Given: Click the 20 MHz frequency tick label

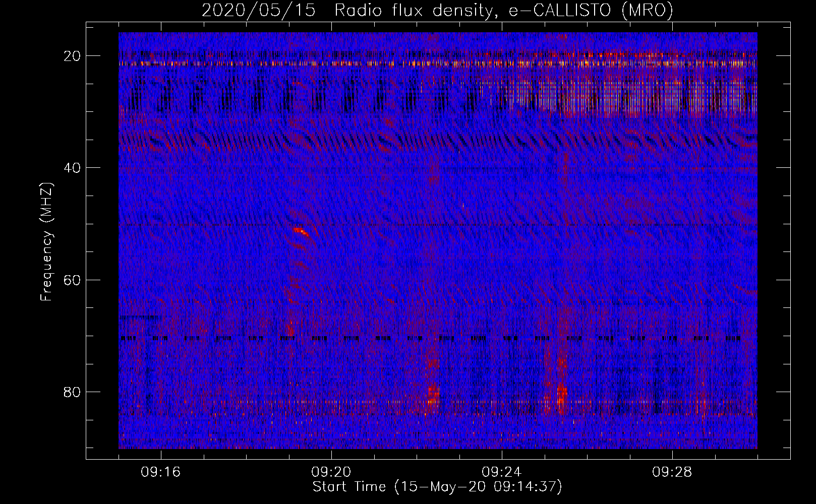Looking at the screenshot, I should pos(73,56).
